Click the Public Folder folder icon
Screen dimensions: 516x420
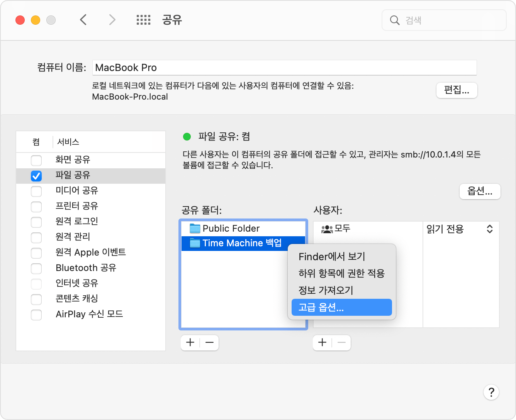(x=195, y=229)
